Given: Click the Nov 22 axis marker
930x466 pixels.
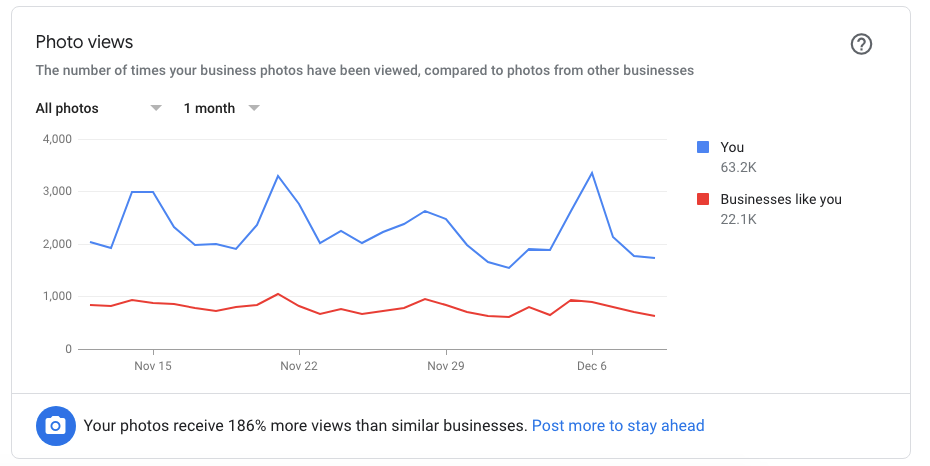Looking at the screenshot, I should tap(299, 366).
